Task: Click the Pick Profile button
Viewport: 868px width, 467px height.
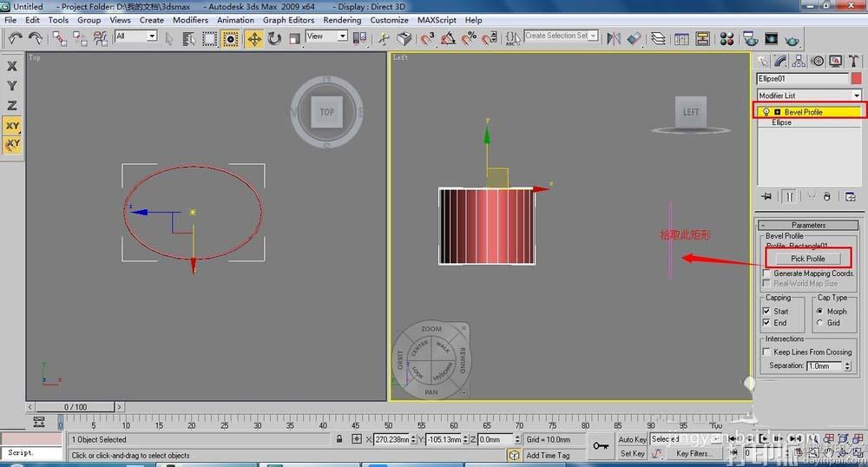Action: click(x=807, y=259)
